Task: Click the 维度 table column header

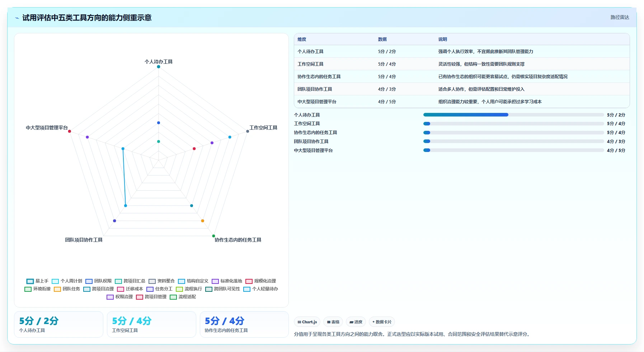Action: (302, 39)
